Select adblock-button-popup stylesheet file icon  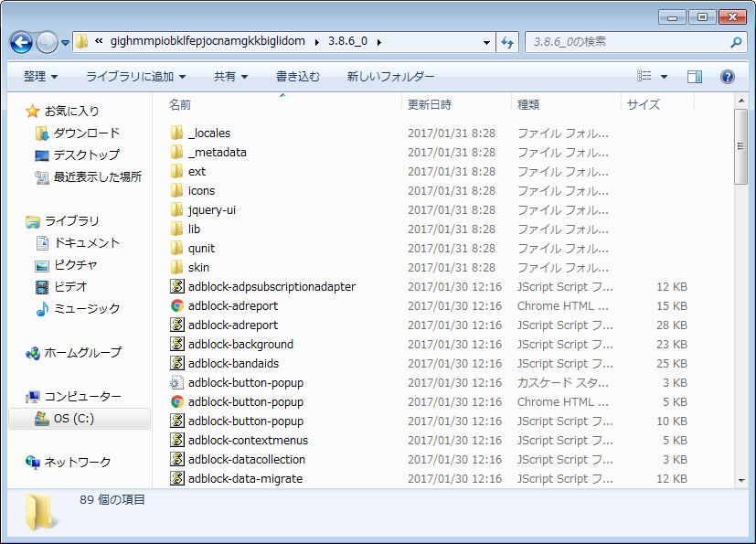[177, 382]
